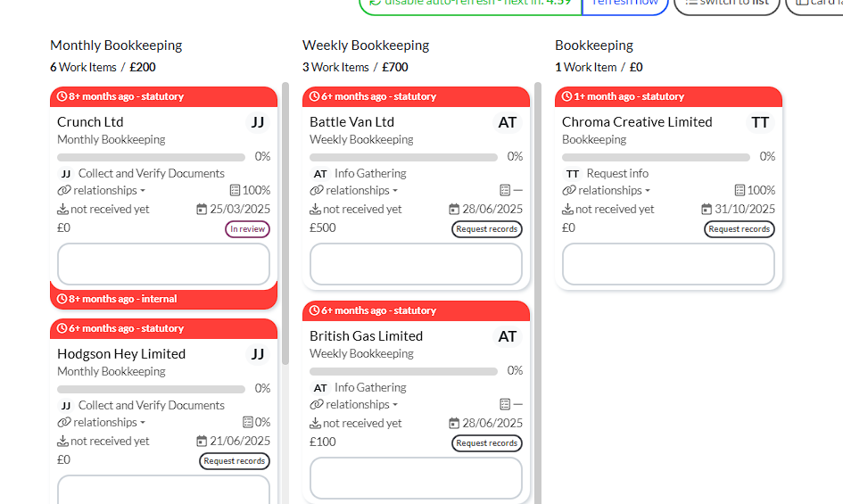Open the British Gas Limited work item
Viewport: 843px width, 504px height.
366,336
